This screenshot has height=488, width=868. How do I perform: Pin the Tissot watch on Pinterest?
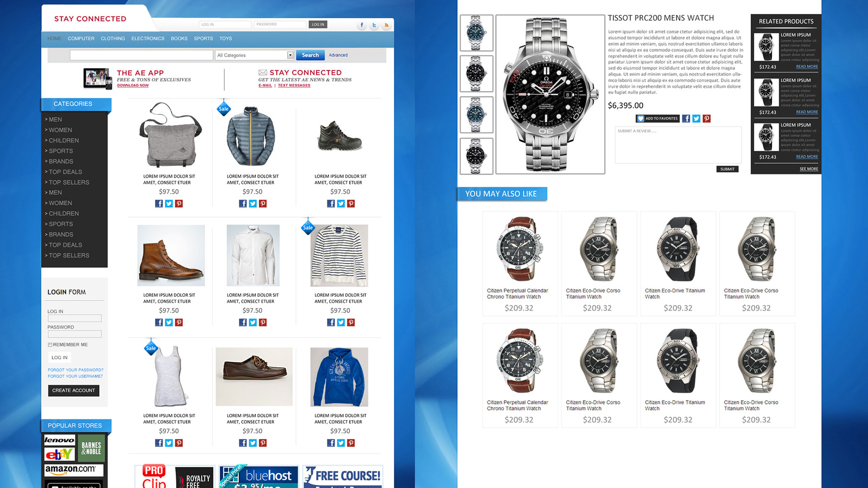coord(707,119)
